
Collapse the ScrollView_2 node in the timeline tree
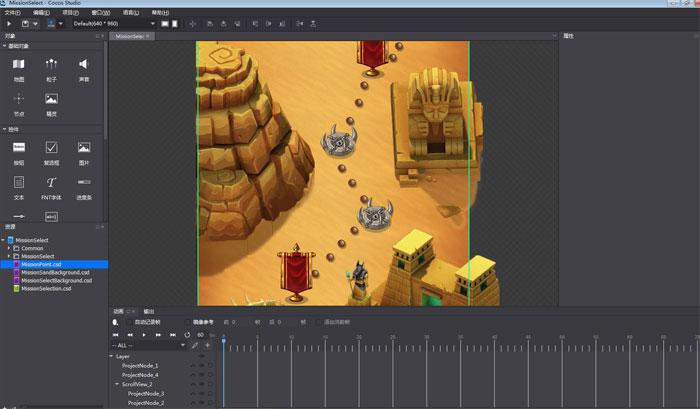(x=117, y=384)
